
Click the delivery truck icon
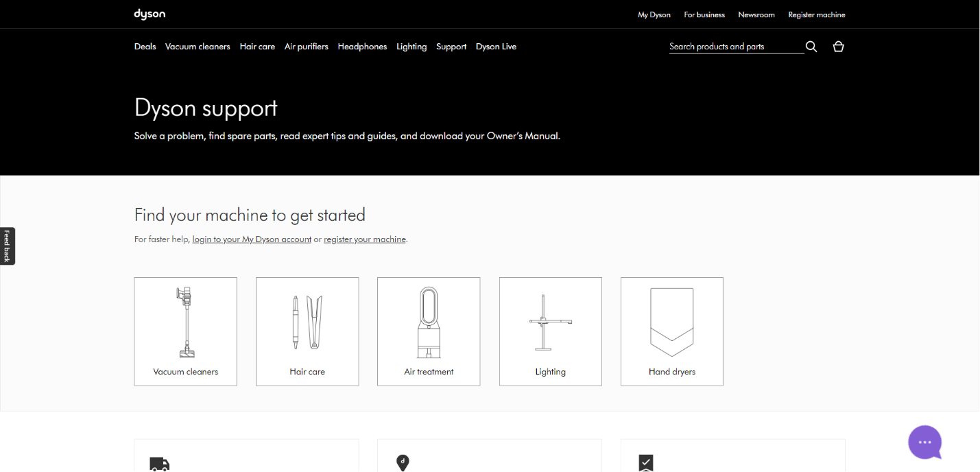[x=159, y=464]
